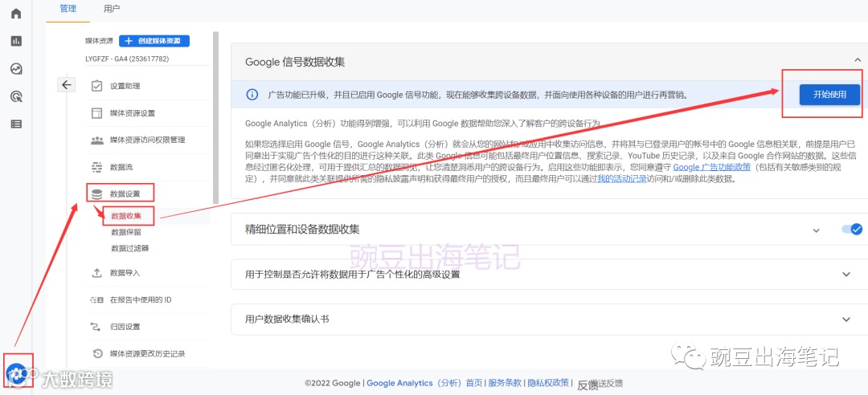
Task: Open the 服务条款 footer link
Action: 505,383
